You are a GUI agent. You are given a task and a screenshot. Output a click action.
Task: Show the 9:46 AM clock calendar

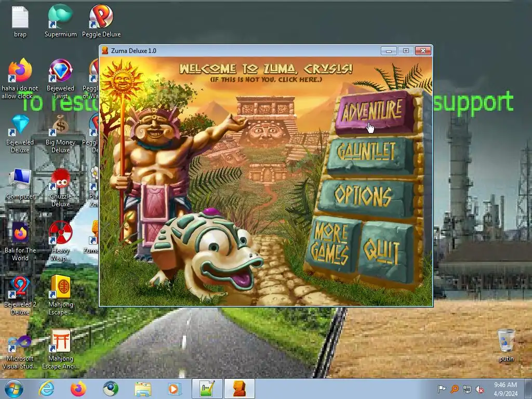click(x=506, y=389)
